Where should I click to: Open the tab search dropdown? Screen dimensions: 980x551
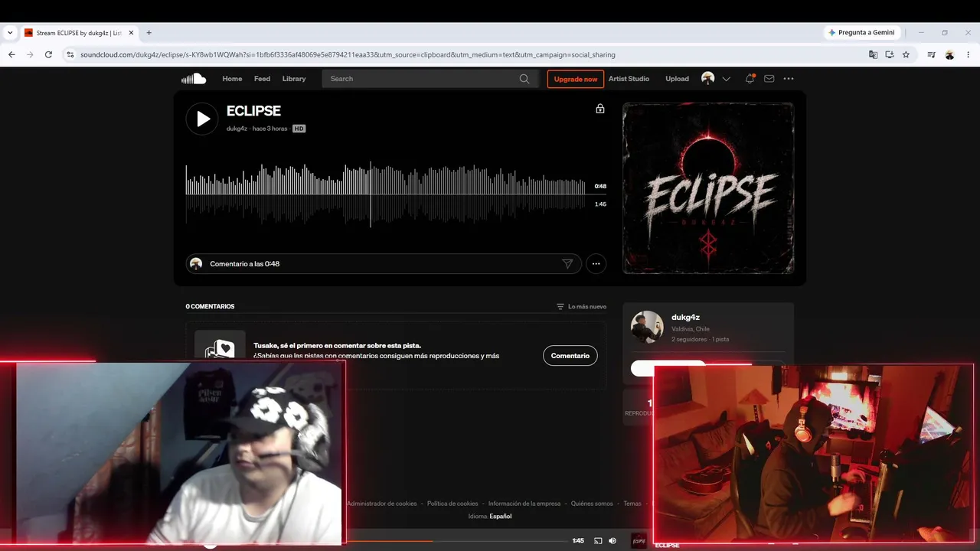(x=10, y=33)
